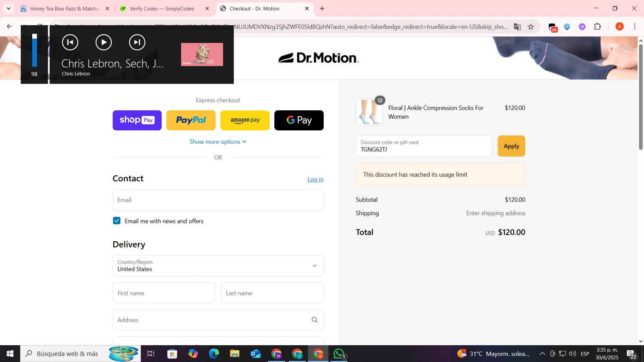
Task: Open Microsoft Store from taskbar
Action: [x=172, y=354]
